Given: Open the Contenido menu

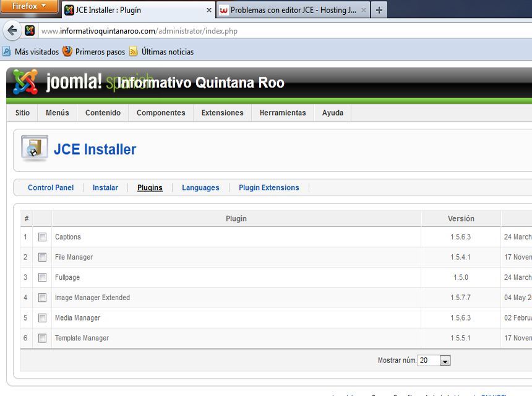Looking at the screenshot, I should coord(103,113).
